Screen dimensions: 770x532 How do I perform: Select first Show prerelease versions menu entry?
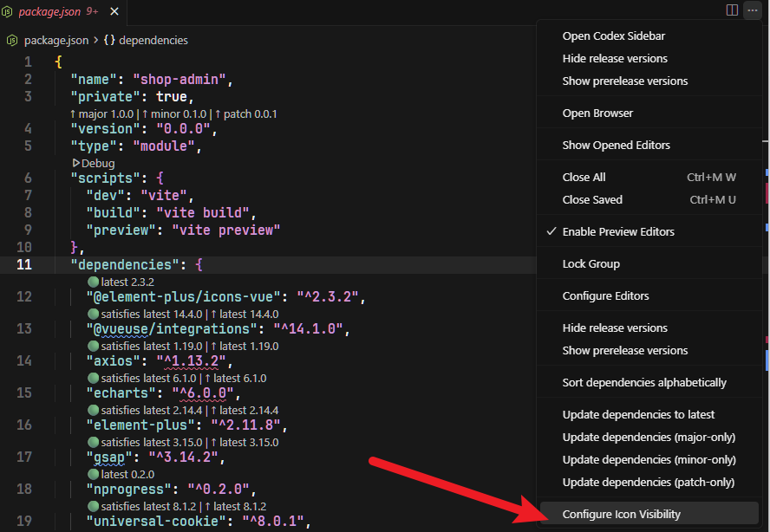(649, 81)
